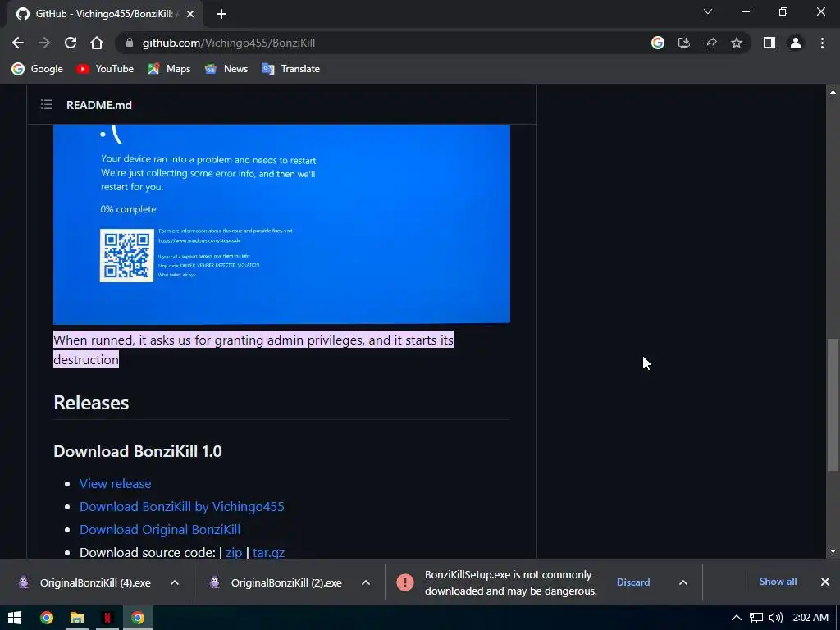Viewport: 840px width, 630px height.
Task: Open the Translate bookmark
Action: pyautogui.click(x=291, y=69)
